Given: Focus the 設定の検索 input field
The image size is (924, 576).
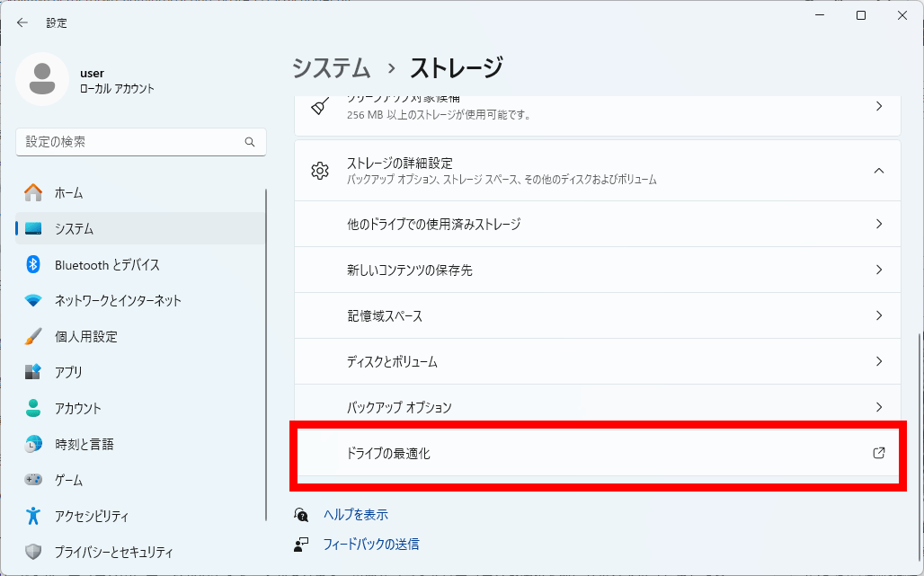Looking at the screenshot, I should point(130,142).
